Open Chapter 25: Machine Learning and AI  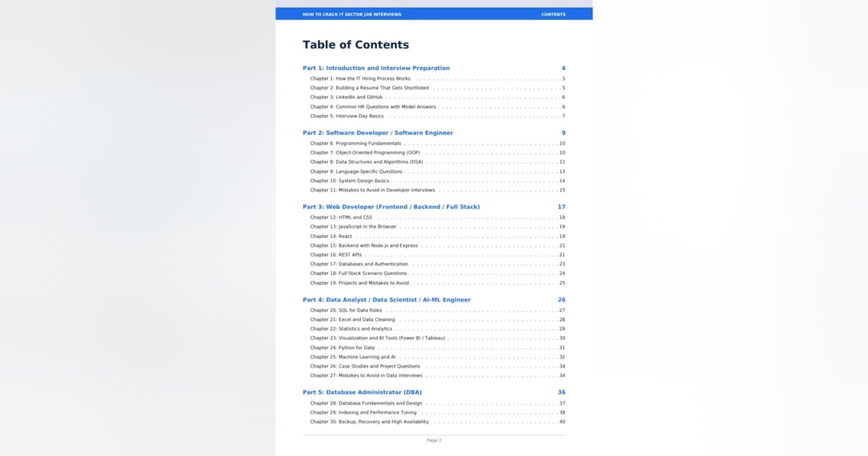(353, 357)
